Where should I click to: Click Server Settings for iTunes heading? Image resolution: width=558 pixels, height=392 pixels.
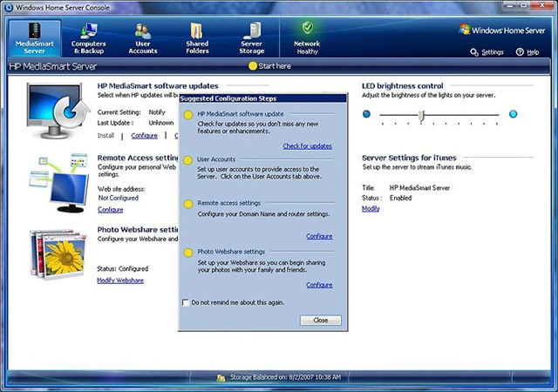point(409,158)
